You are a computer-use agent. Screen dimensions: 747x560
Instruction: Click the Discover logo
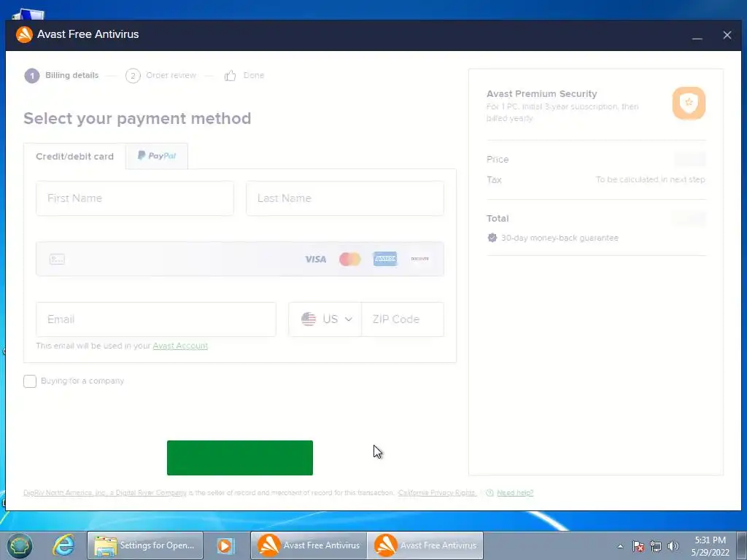(419, 259)
